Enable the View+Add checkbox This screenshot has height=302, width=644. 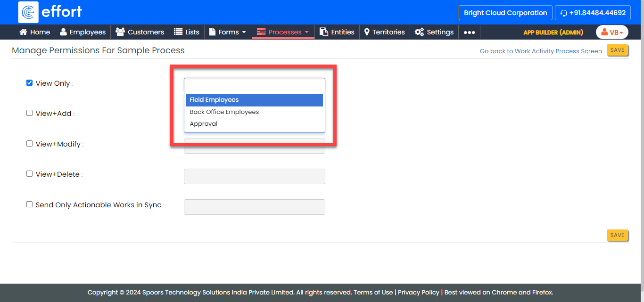pyautogui.click(x=29, y=113)
